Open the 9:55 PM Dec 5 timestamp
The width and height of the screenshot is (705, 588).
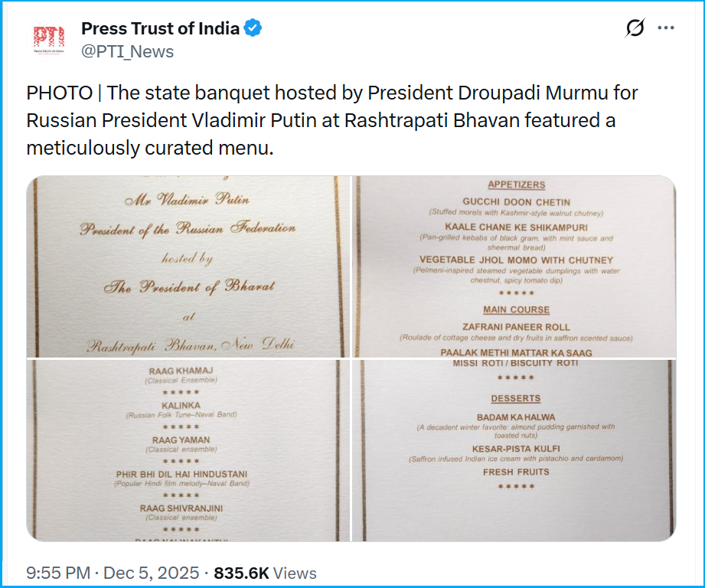(113, 573)
